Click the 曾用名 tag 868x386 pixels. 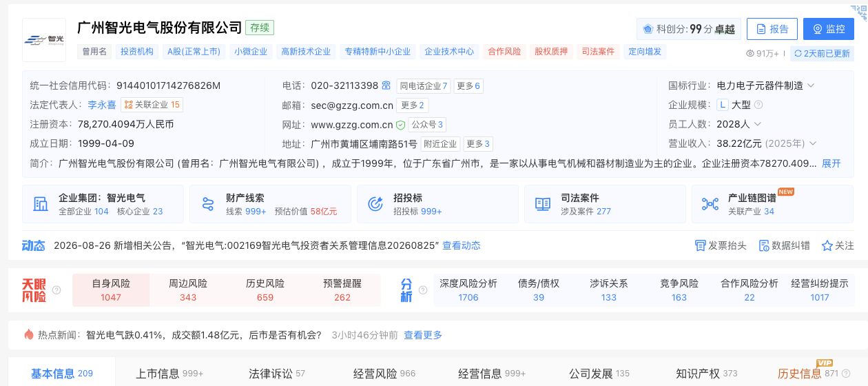coord(95,51)
